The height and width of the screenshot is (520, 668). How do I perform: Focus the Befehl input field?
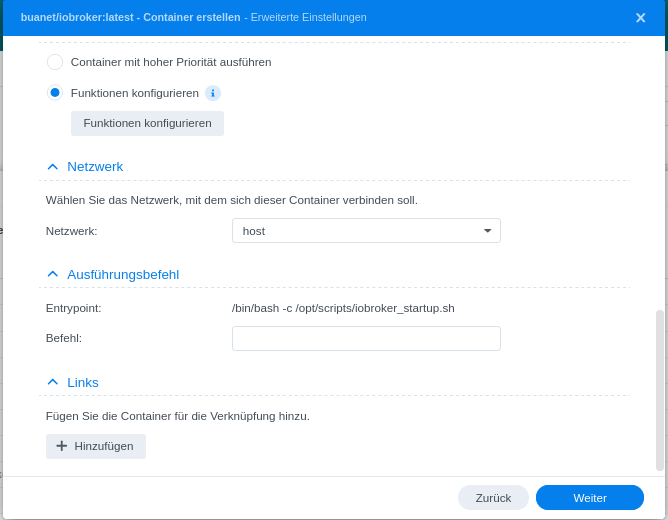[x=366, y=338]
